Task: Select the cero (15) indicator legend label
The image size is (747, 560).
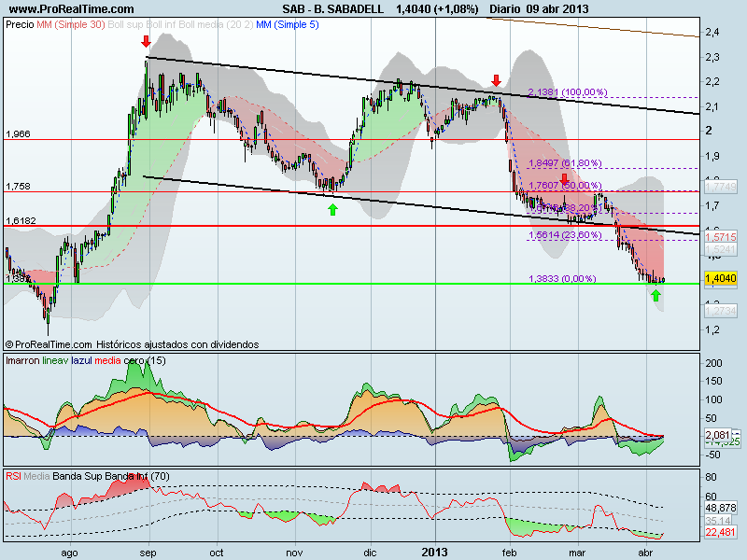Action: click(x=145, y=360)
